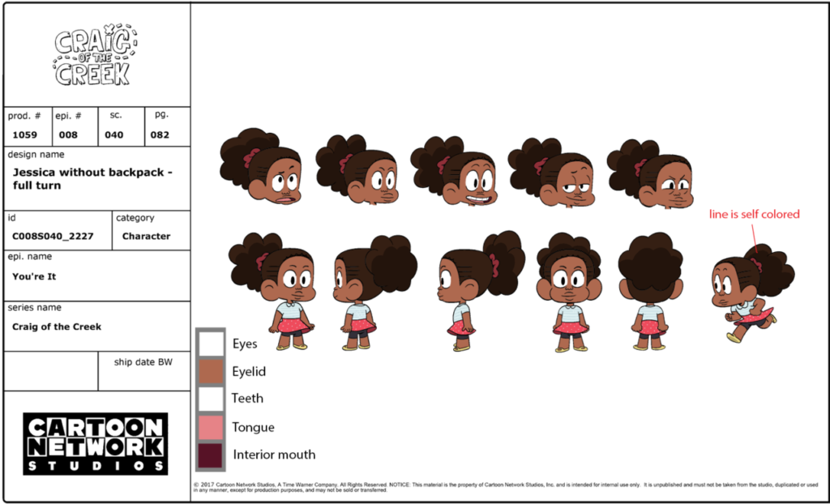Click the Craig of the Creek logo

(95, 55)
